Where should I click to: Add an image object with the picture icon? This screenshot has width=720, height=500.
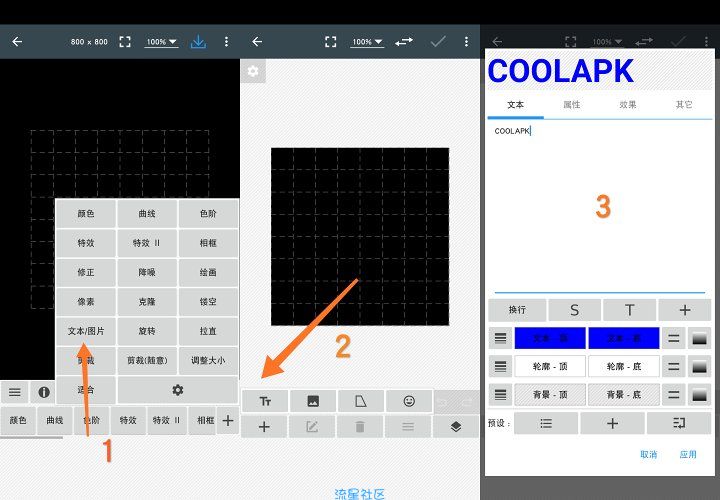[x=313, y=401]
